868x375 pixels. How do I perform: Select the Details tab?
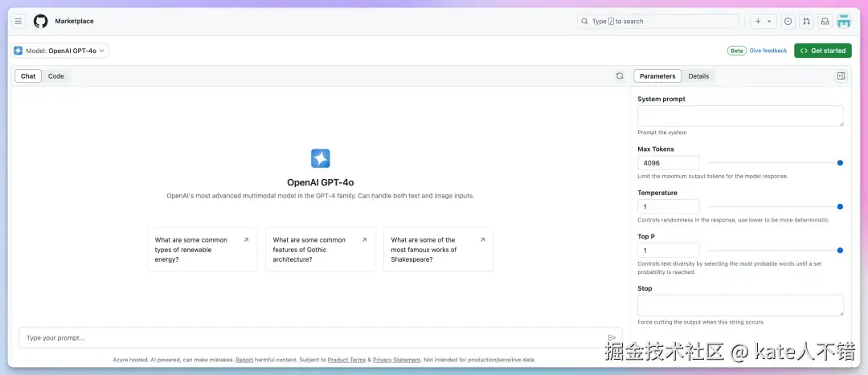(698, 76)
